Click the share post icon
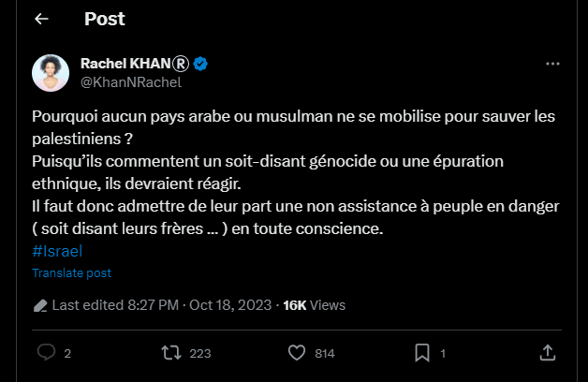 pos(549,353)
